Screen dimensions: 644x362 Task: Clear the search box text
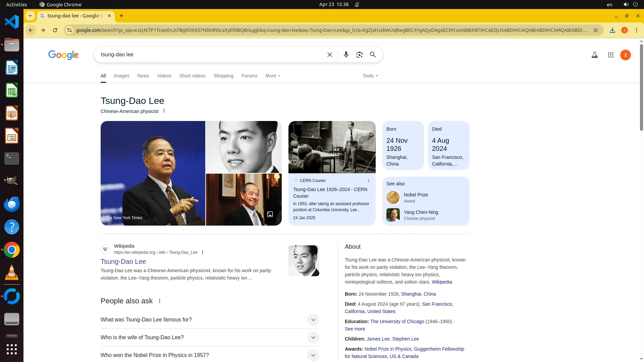click(x=329, y=55)
